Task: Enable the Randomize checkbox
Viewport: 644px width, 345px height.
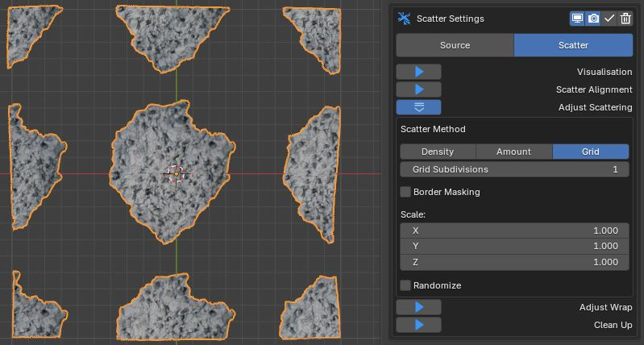Action: coord(406,285)
